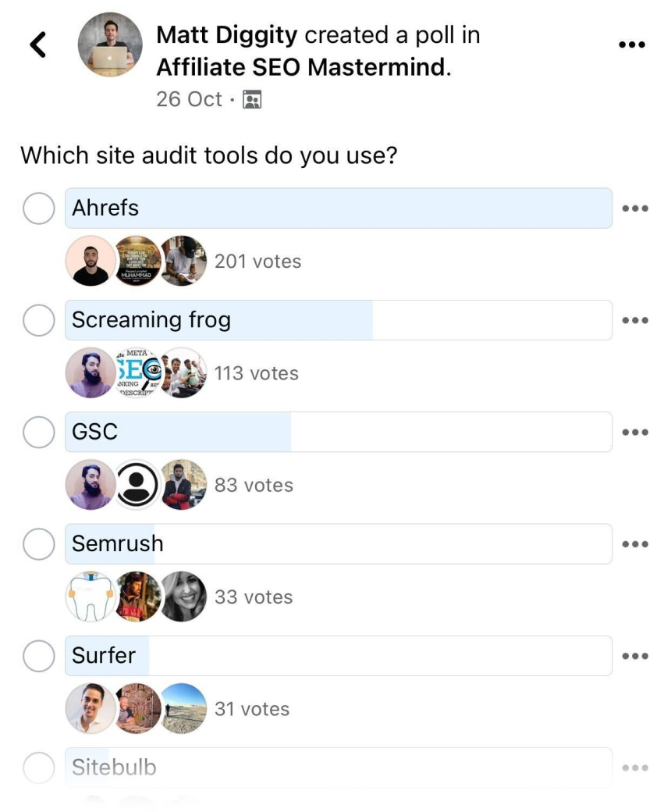Click a voter avatar under Semrush

pos(137,596)
